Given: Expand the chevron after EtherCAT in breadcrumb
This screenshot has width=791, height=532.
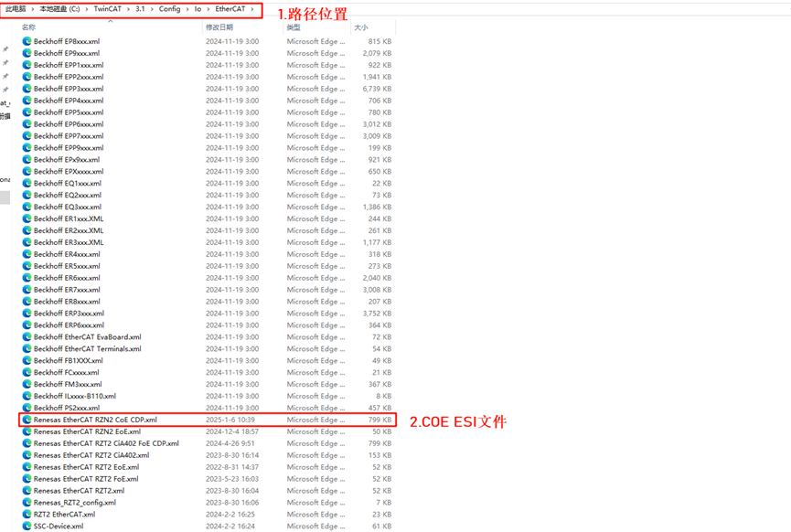Looking at the screenshot, I should [x=252, y=9].
